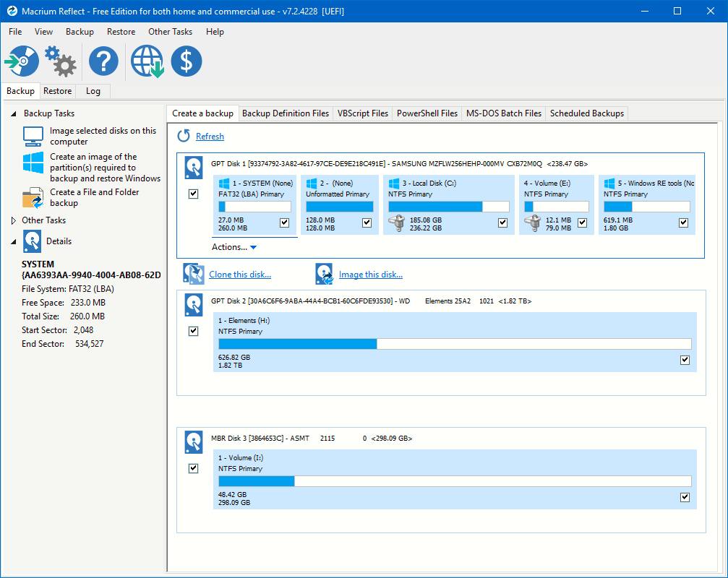Viewport: 728px width, 578px height.
Task: Open the Backup Definition Files tab
Action: (x=286, y=113)
